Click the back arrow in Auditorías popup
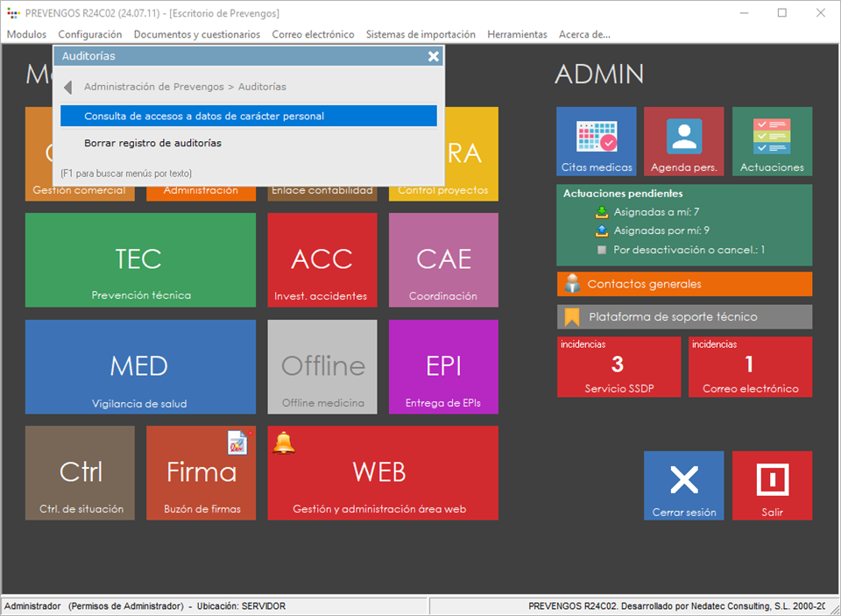 (68, 87)
